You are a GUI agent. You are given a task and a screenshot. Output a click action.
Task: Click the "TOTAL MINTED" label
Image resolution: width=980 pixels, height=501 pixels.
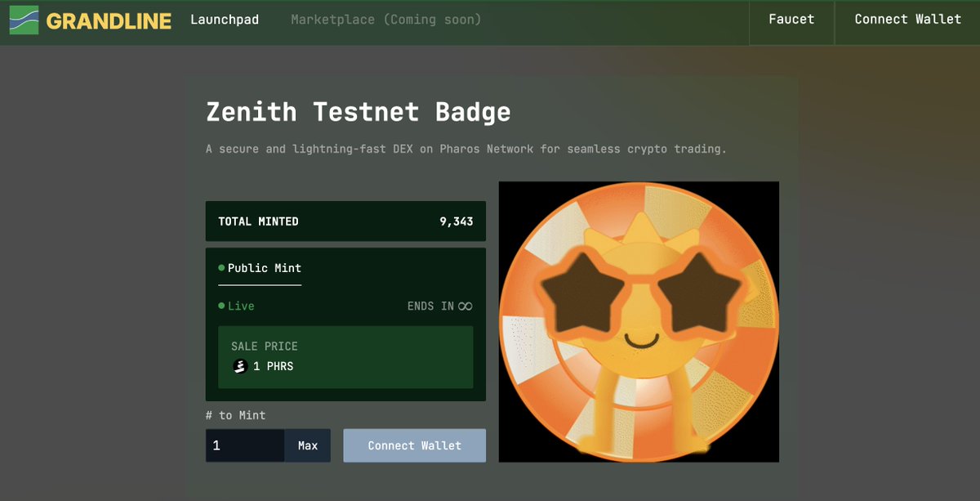click(x=258, y=221)
